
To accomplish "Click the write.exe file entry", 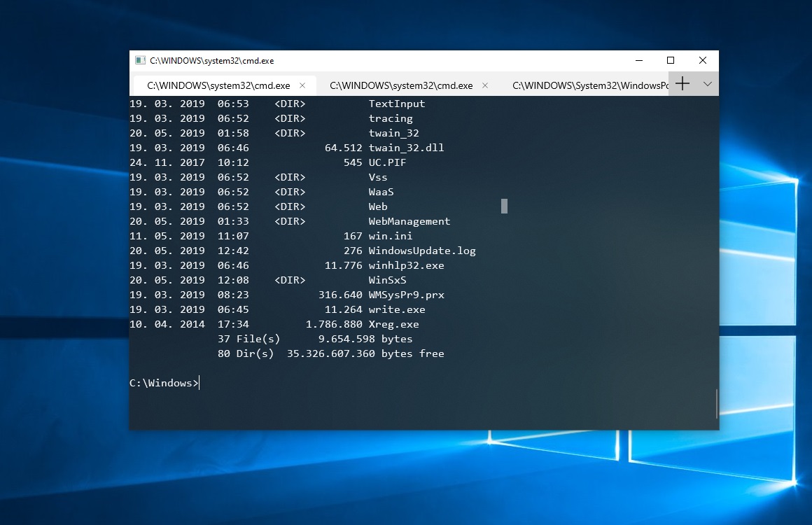I will tap(396, 309).
